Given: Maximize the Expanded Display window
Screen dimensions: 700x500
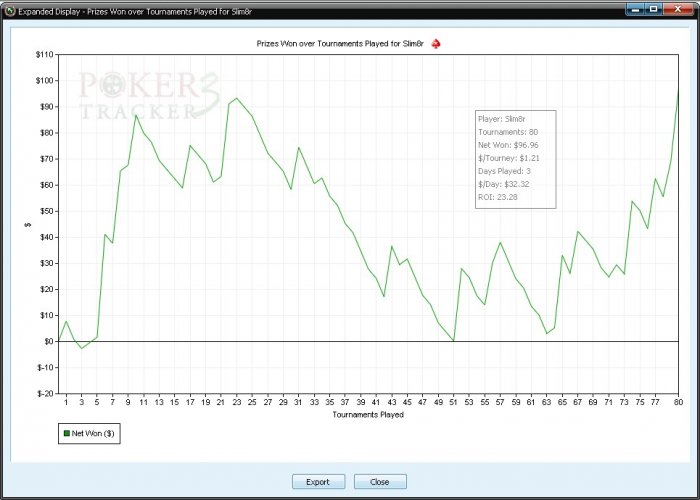Looking at the screenshot, I should coord(654,8).
